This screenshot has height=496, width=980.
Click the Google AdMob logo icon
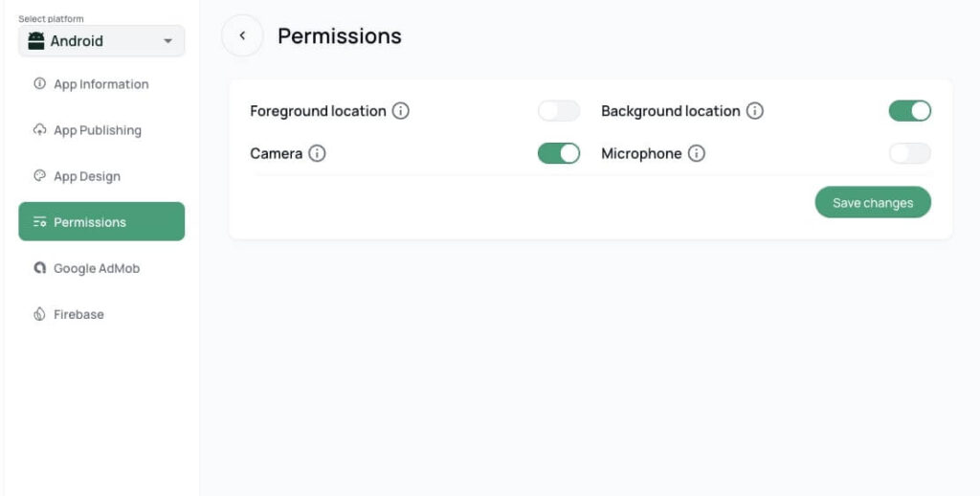click(x=39, y=268)
